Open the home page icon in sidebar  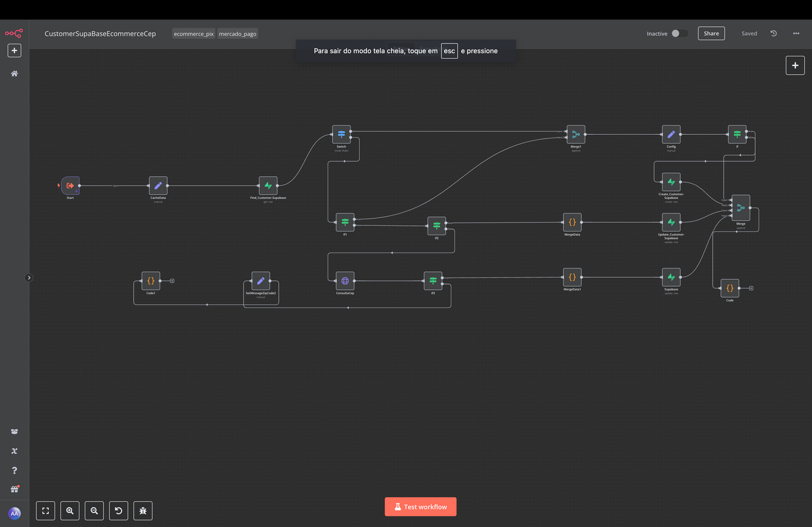point(15,74)
